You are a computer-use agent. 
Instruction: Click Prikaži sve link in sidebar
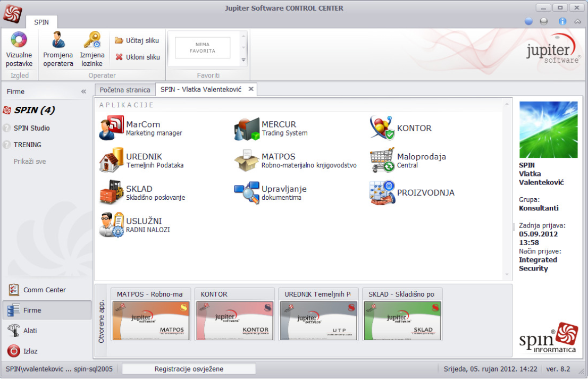coord(30,161)
